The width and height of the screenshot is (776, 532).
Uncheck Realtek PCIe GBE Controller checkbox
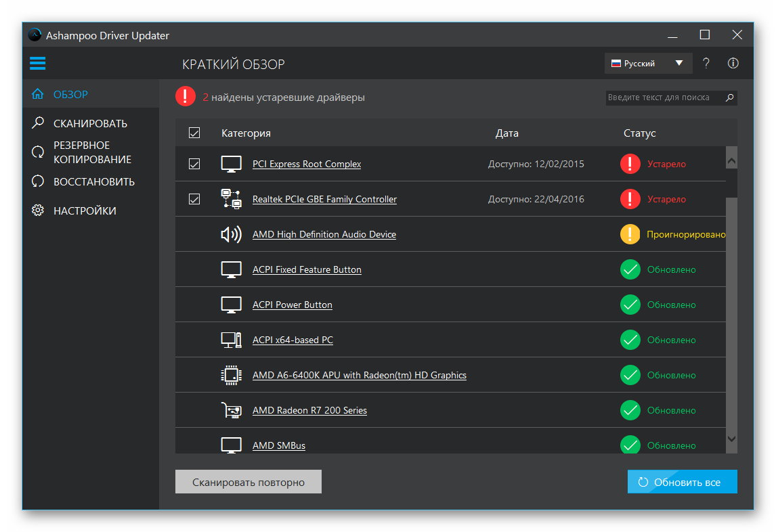point(194,199)
